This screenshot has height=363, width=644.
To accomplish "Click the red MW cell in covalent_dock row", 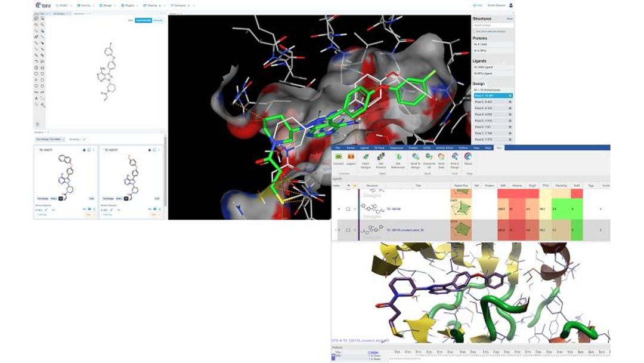I will [503, 230].
